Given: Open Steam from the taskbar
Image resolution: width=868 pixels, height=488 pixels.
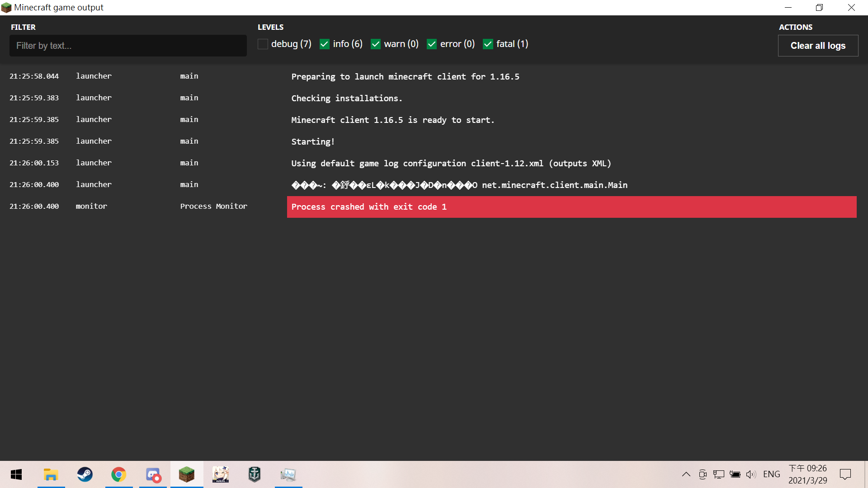Looking at the screenshot, I should click(85, 474).
